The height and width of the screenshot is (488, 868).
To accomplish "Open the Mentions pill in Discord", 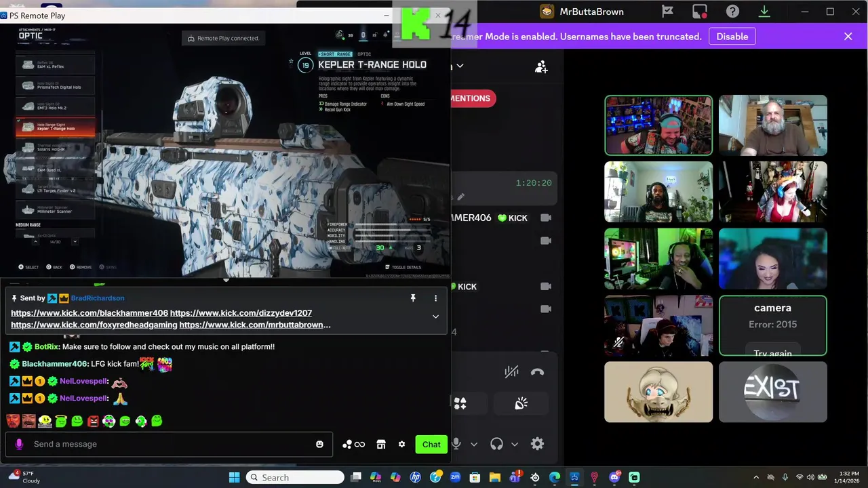I will coord(471,98).
